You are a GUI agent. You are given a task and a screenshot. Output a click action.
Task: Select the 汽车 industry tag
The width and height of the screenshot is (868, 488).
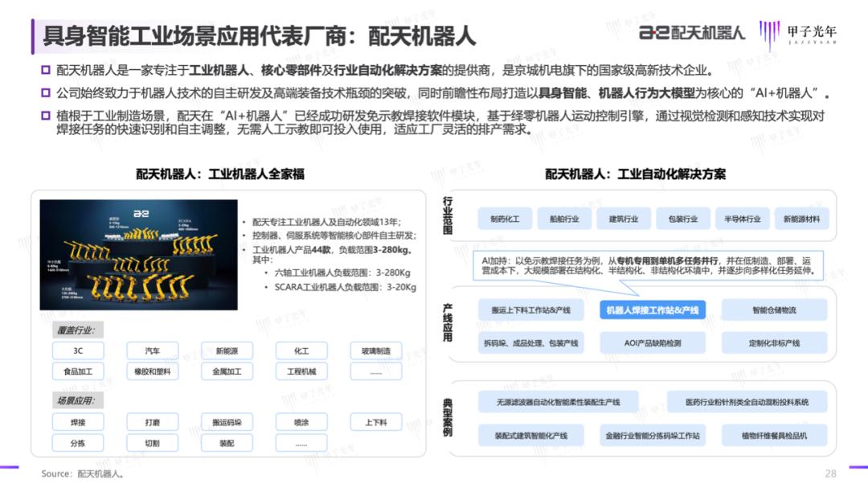[153, 351]
